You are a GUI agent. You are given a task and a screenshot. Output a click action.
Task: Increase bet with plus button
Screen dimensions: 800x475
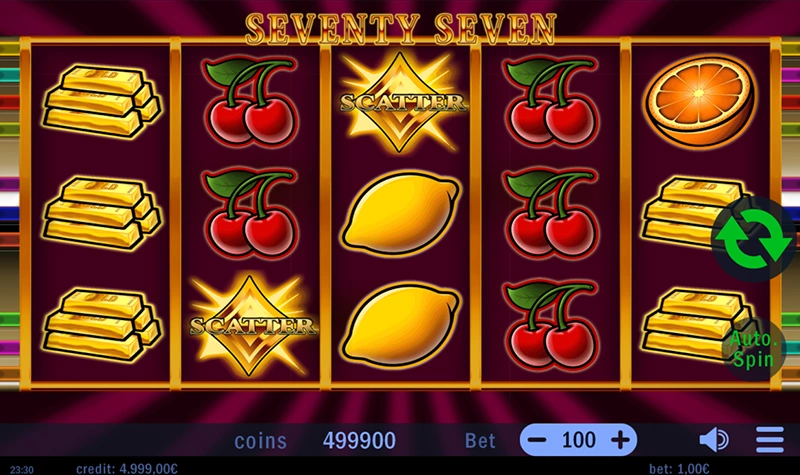click(620, 440)
